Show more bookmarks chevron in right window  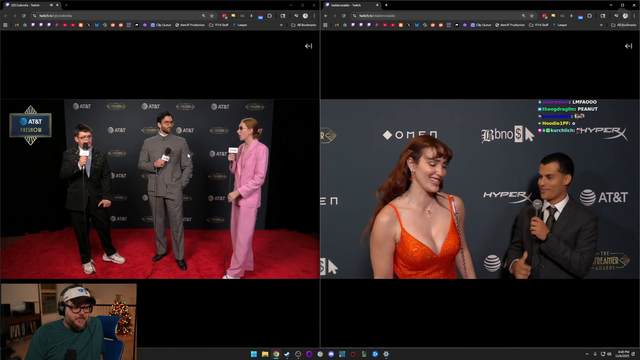(x=601, y=25)
